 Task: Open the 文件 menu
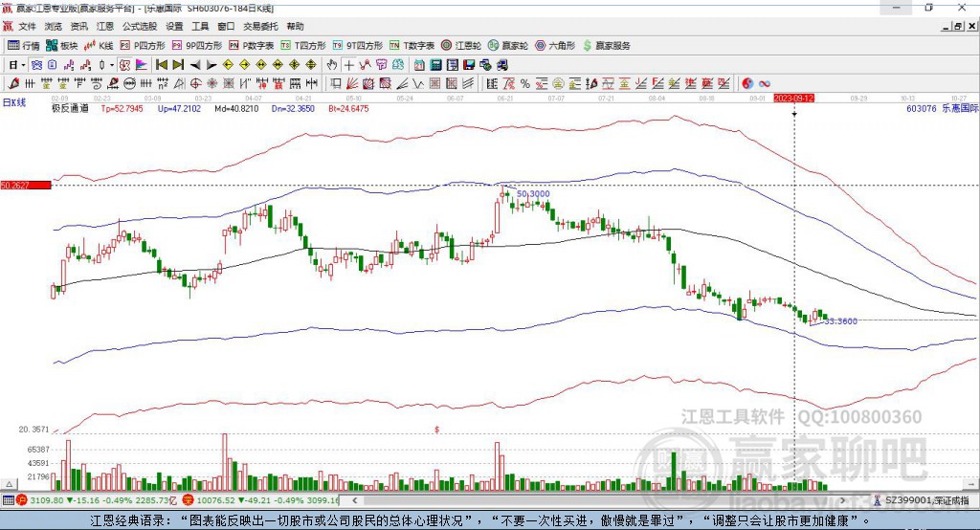point(27,26)
